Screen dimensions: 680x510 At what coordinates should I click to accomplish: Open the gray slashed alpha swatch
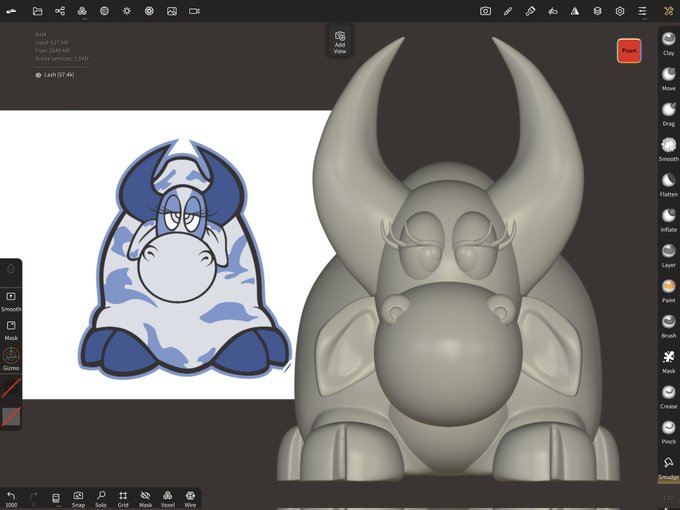pos(11,417)
